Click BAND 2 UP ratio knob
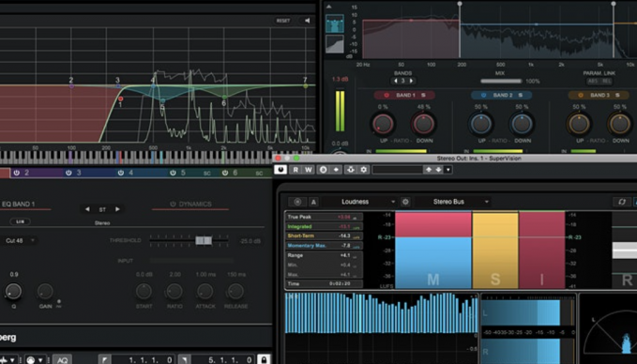 [x=481, y=124]
